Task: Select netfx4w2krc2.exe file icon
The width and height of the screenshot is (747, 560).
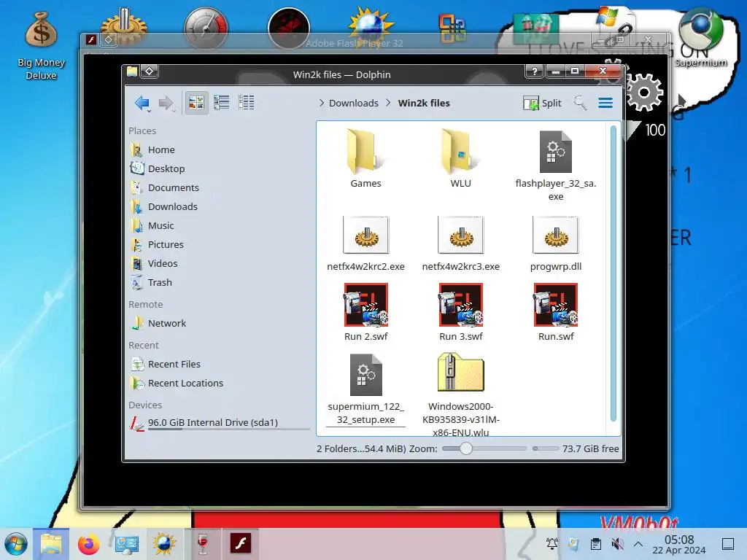Action: 366,235
